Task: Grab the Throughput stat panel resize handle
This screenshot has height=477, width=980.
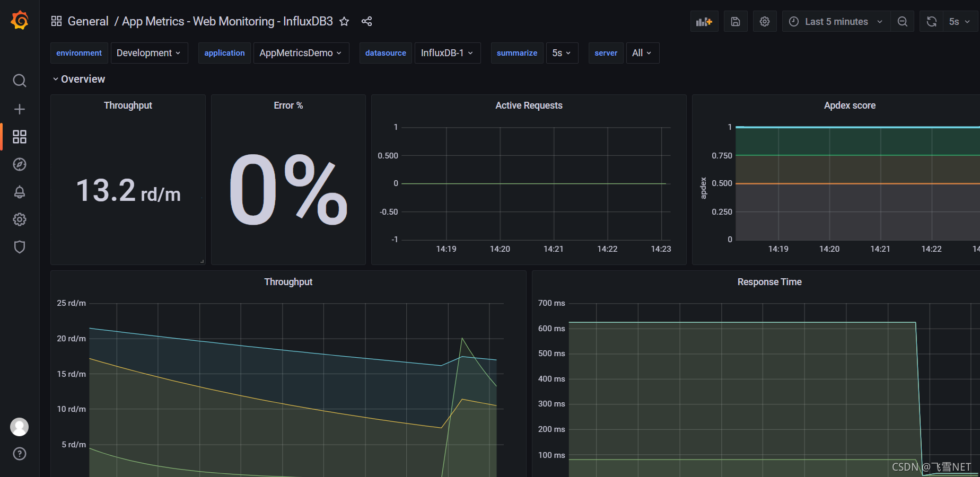Action: pos(202,261)
